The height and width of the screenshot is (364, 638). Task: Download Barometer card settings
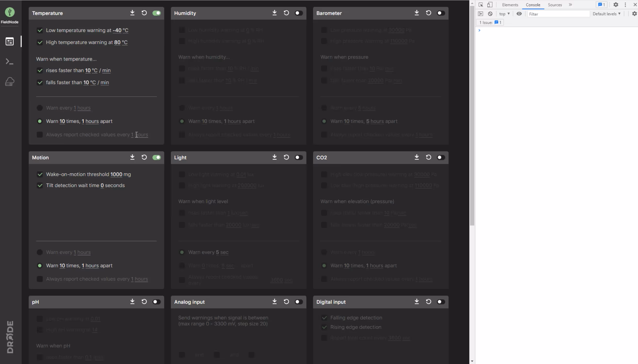(417, 13)
